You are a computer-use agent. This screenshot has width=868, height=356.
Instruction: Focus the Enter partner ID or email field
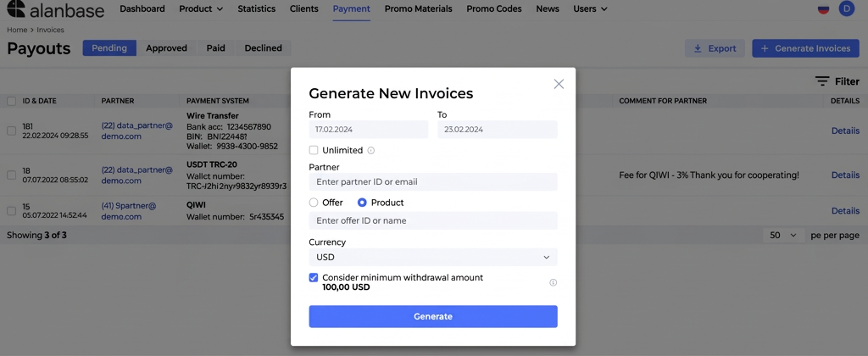click(x=433, y=181)
